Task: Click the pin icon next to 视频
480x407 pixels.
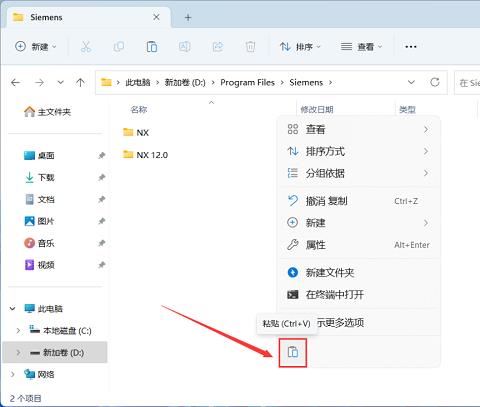Action: coord(102,265)
